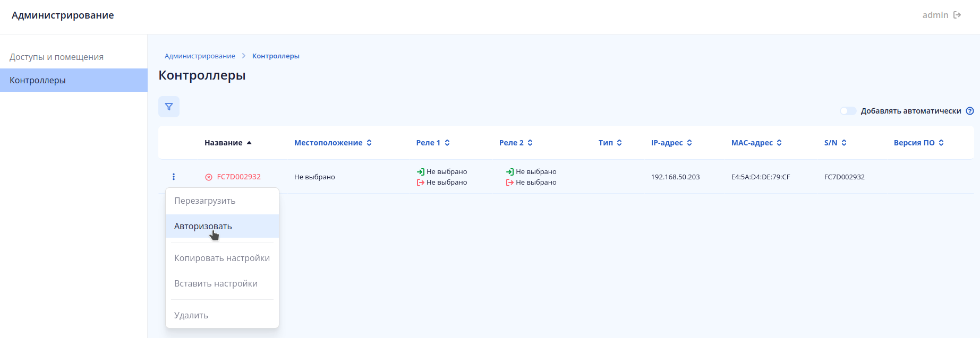Sort table by Местоположение column
This screenshot has width=980, height=338.
tap(333, 143)
